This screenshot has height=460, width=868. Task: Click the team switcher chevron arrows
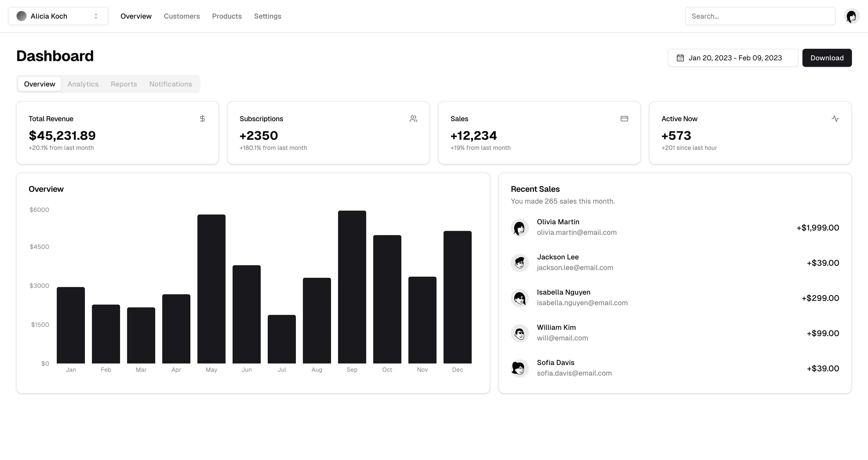click(95, 16)
